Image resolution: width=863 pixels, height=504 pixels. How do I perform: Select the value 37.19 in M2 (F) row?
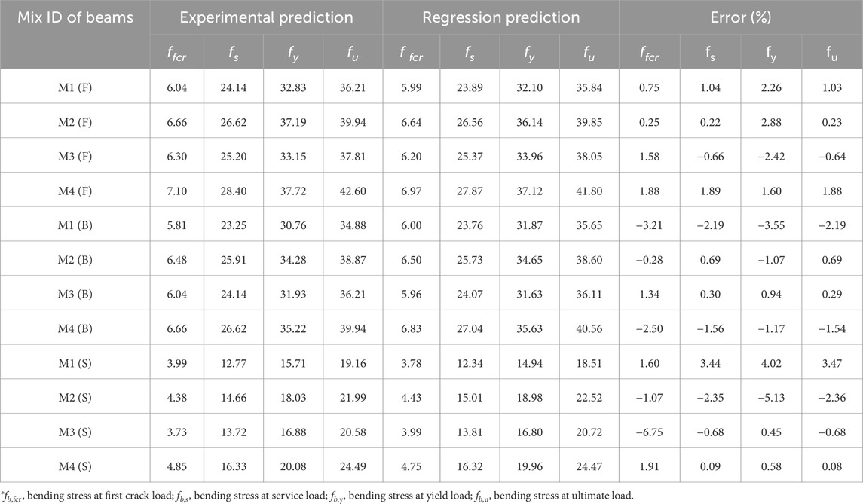pos(292,122)
